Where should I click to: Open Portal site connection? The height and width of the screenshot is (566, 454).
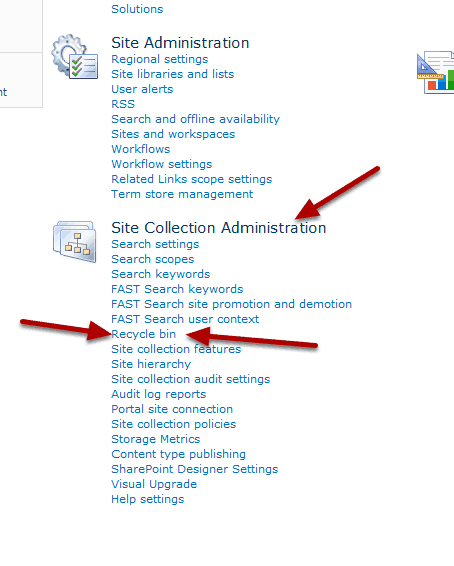(172, 409)
